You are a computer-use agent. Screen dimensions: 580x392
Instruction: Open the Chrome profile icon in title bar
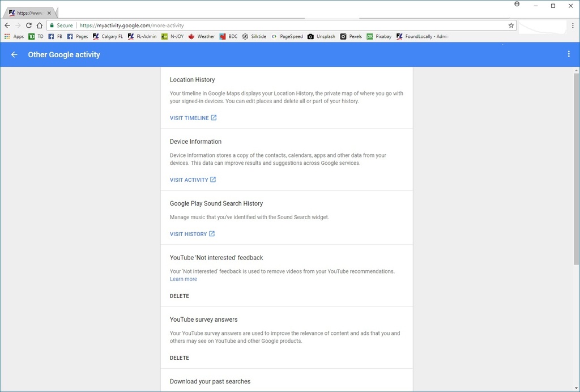[x=517, y=4]
